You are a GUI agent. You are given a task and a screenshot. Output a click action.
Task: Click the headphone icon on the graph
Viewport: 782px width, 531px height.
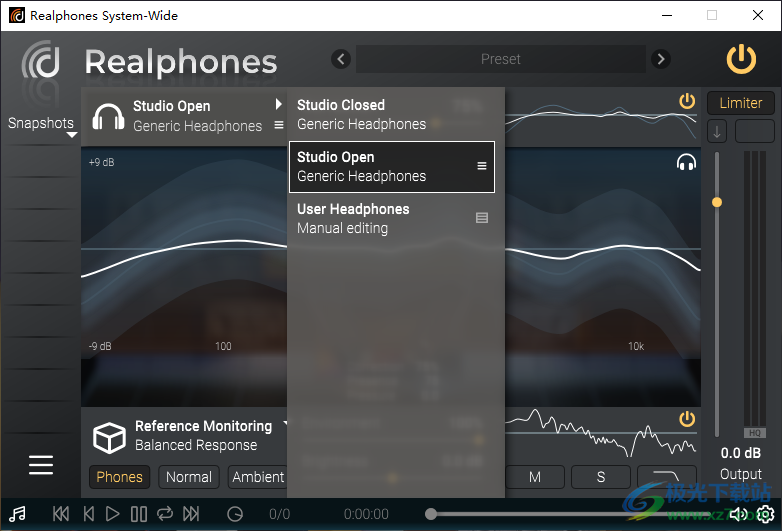click(686, 163)
